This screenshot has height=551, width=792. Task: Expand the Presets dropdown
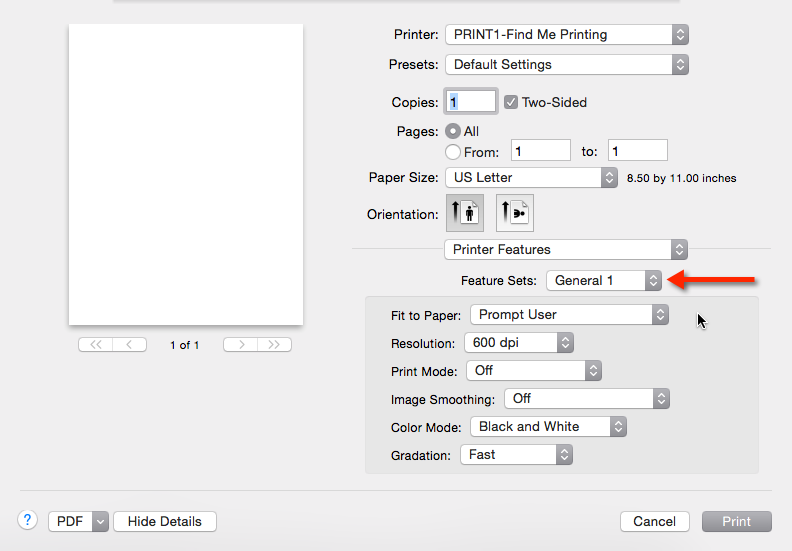567,64
